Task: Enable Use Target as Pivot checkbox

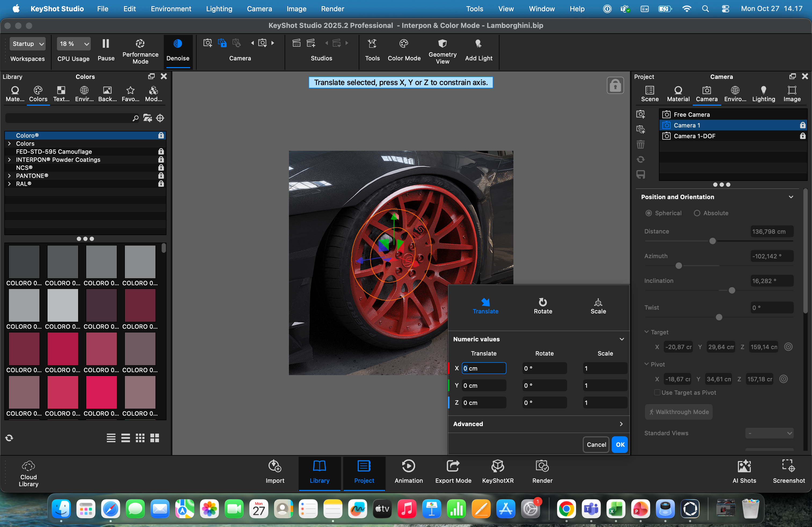Action: (x=657, y=392)
